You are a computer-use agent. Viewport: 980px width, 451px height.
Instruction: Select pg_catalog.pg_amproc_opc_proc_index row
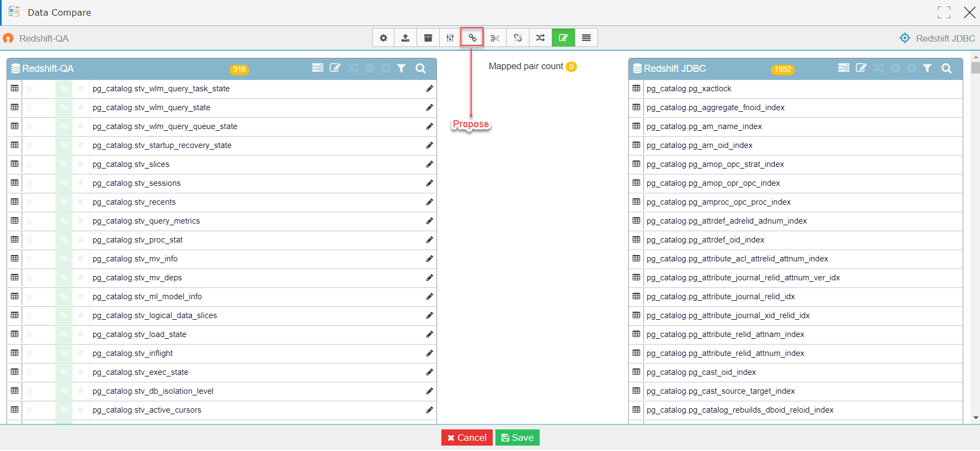click(x=796, y=202)
